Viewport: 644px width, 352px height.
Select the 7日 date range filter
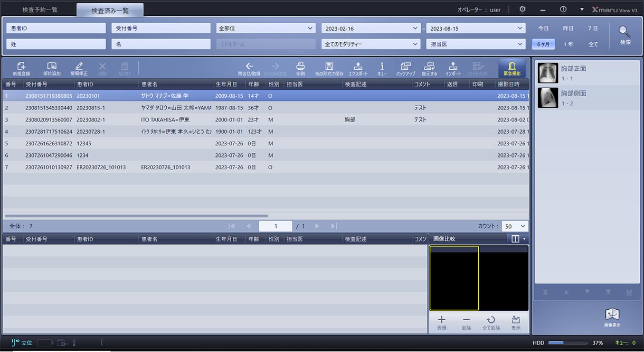[x=593, y=29]
